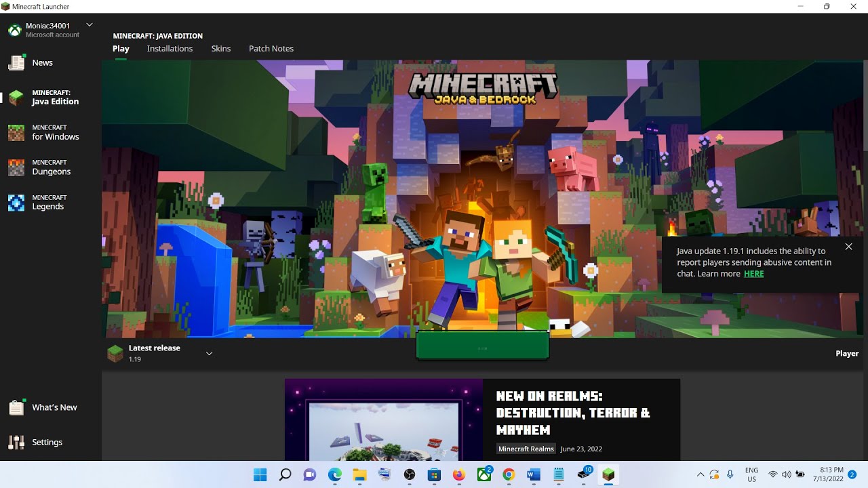Open the Skins tab
868x488 pixels.
click(x=221, y=49)
